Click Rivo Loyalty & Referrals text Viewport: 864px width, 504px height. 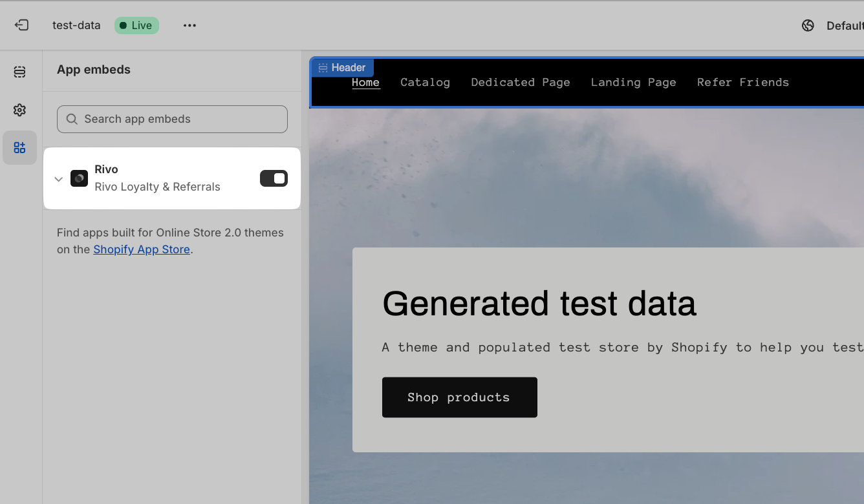(157, 187)
